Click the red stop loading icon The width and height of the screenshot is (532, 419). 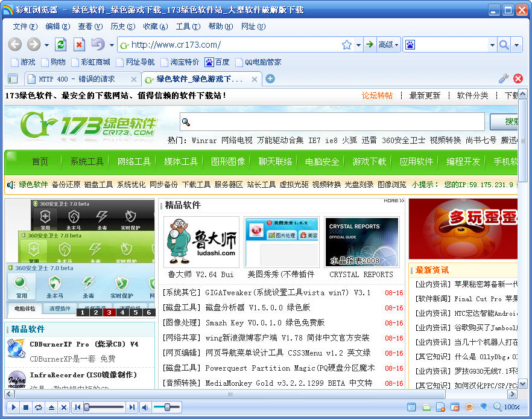click(x=79, y=45)
